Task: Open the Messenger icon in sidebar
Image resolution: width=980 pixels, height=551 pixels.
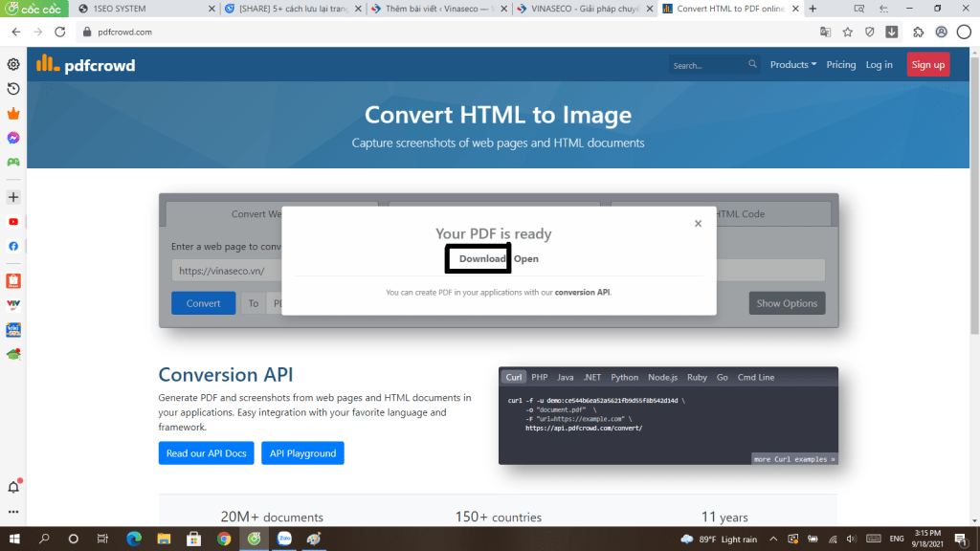Action: 13,138
